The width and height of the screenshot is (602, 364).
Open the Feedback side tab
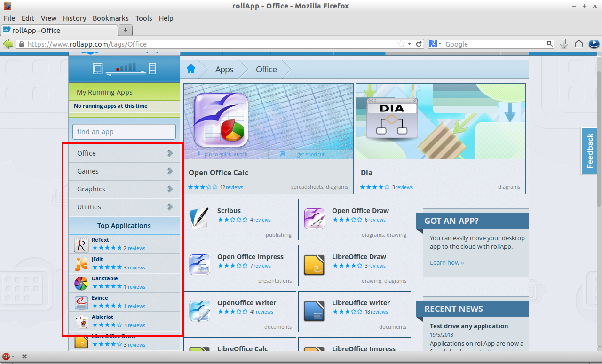coord(589,150)
